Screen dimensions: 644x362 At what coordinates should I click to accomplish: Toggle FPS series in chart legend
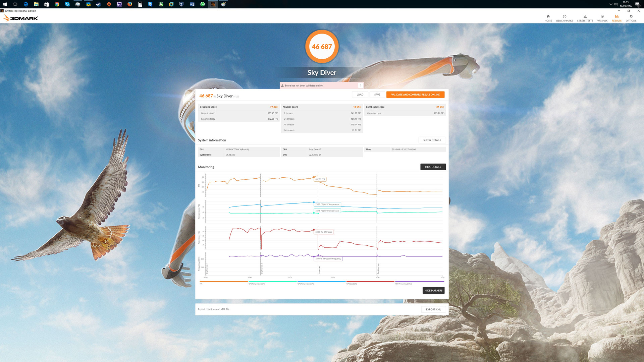(223, 282)
